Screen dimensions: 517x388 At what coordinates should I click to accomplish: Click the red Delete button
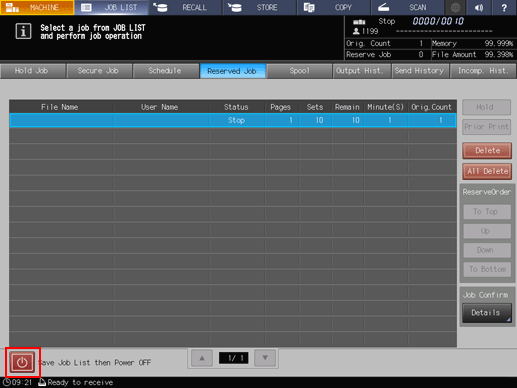pos(487,151)
